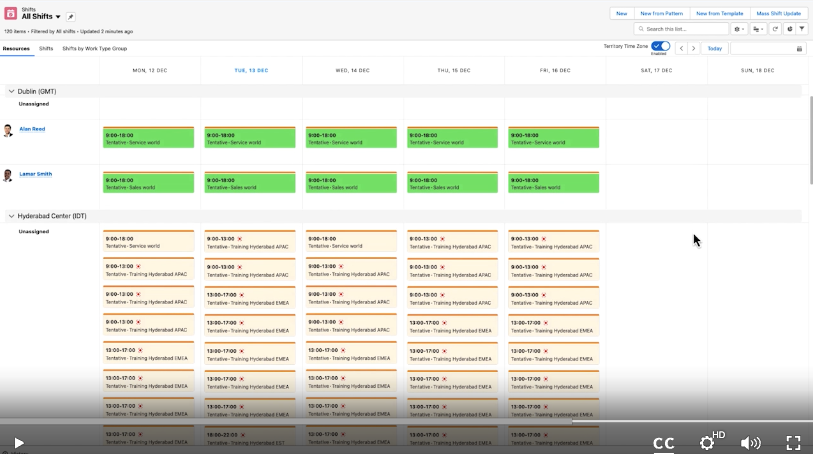
Task: Open Lamar Smith's Friday Sales world shift
Action: (554, 182)
